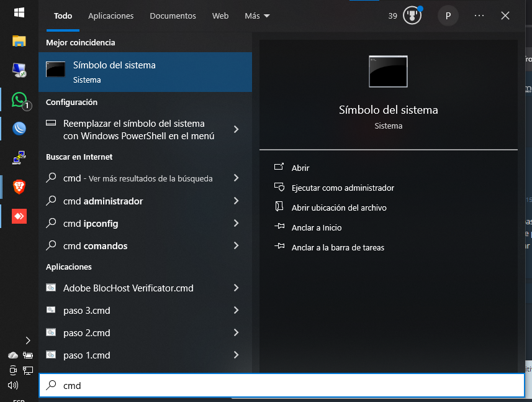Click the Meet Now camera tray icon

tap(13, 370)
